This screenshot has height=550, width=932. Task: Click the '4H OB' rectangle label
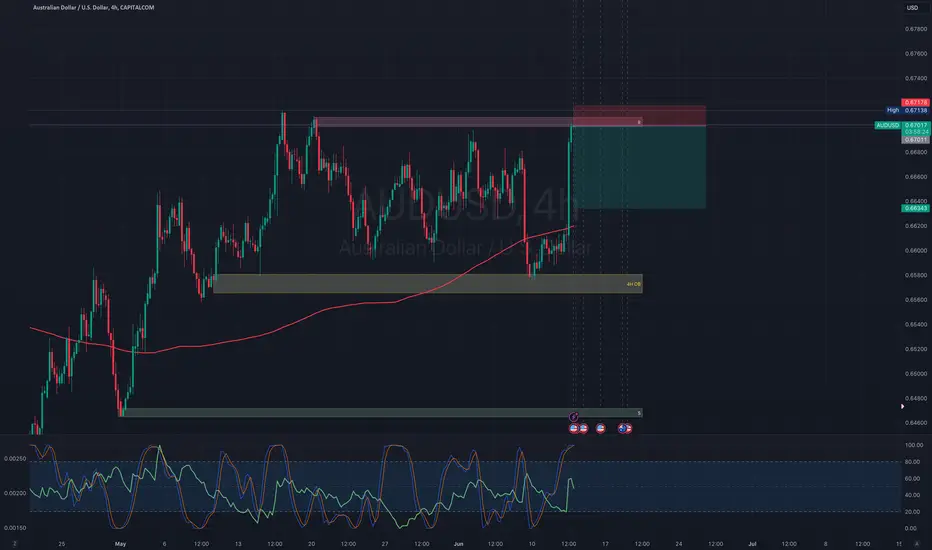(x=634, y=284)
